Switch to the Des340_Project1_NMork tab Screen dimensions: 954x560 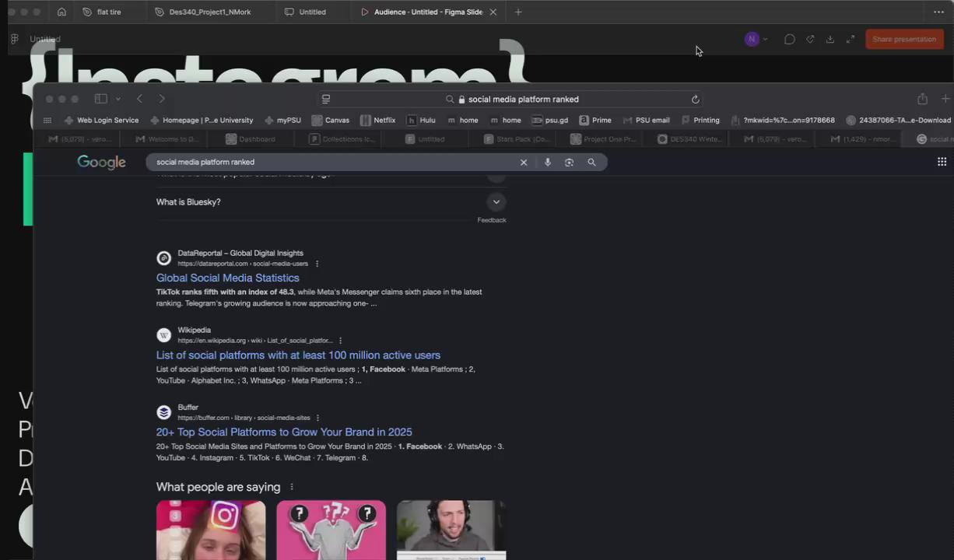203,12
